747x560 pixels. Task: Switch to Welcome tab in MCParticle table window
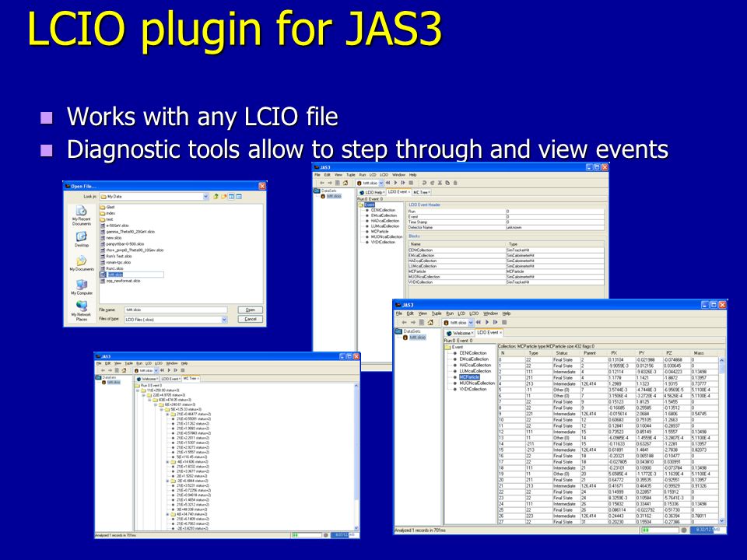[x=460, y=333]
